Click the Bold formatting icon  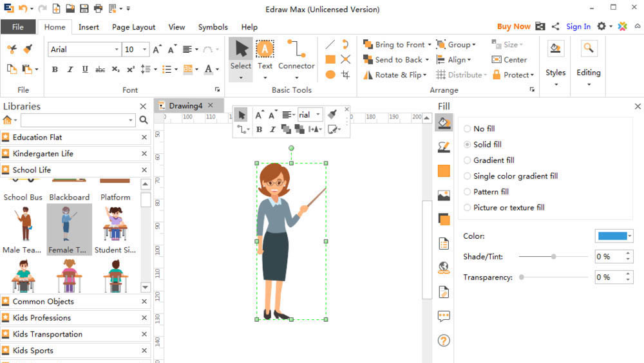point(55,70)
